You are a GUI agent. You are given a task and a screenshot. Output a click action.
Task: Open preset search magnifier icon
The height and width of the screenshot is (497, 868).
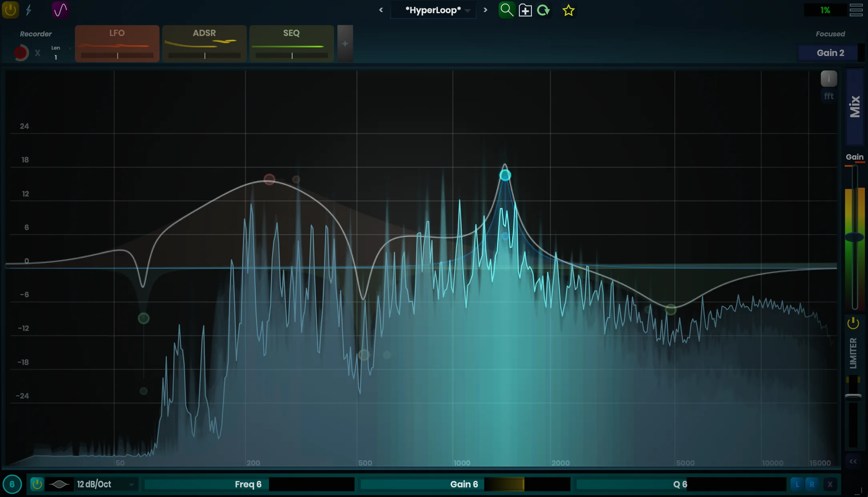[x=506, y=10]
